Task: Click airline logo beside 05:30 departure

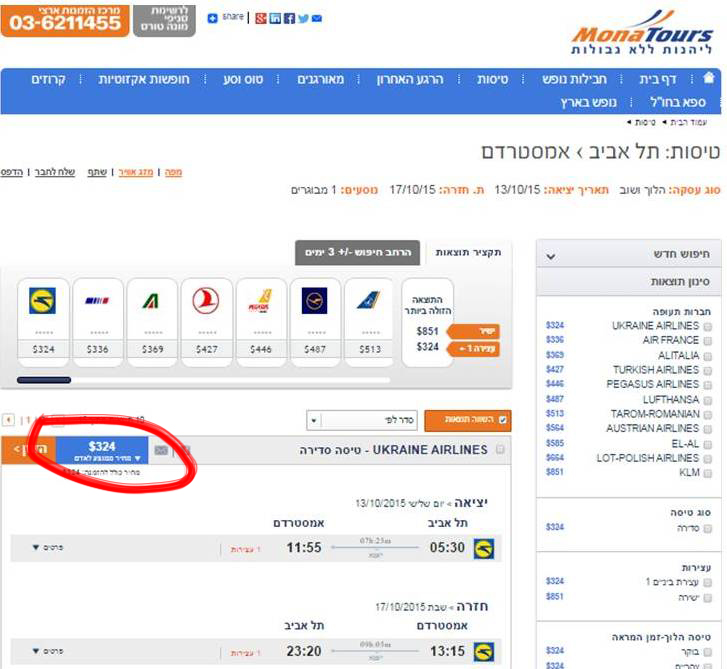Action: point(484,548)
